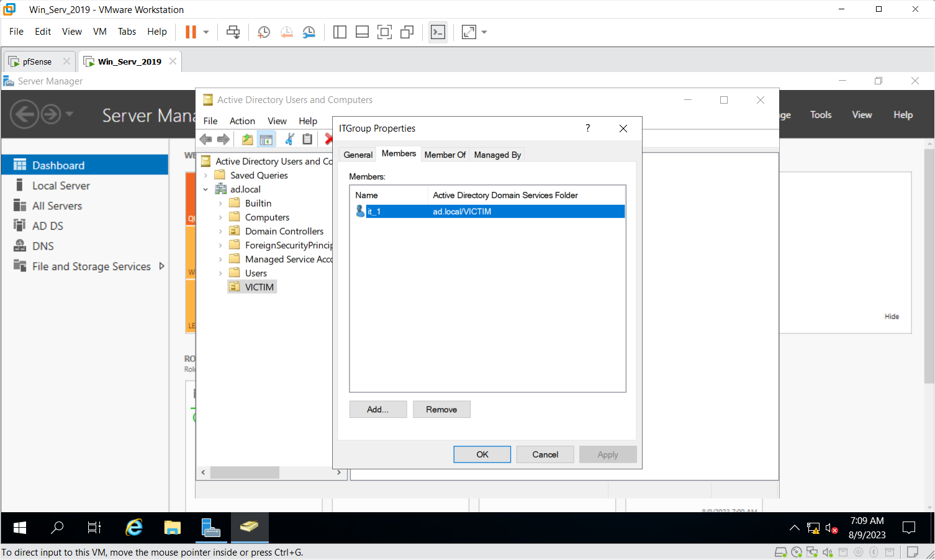
Task: Click the VMware stretch guest icon
Action: pos(469,32)
